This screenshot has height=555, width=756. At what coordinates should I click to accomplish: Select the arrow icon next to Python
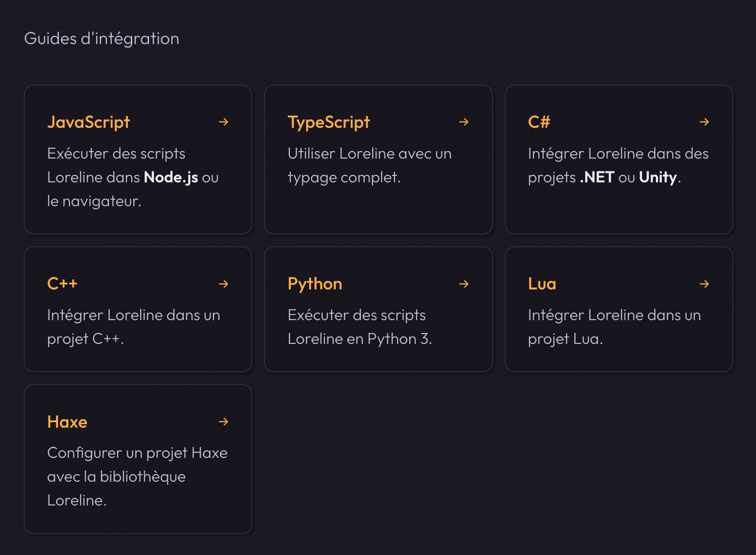[x=464, y=284]
